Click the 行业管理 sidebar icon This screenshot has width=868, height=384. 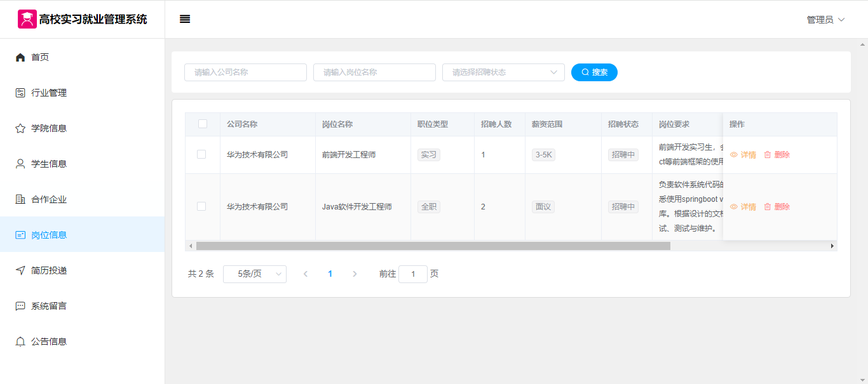pos(20,93)
